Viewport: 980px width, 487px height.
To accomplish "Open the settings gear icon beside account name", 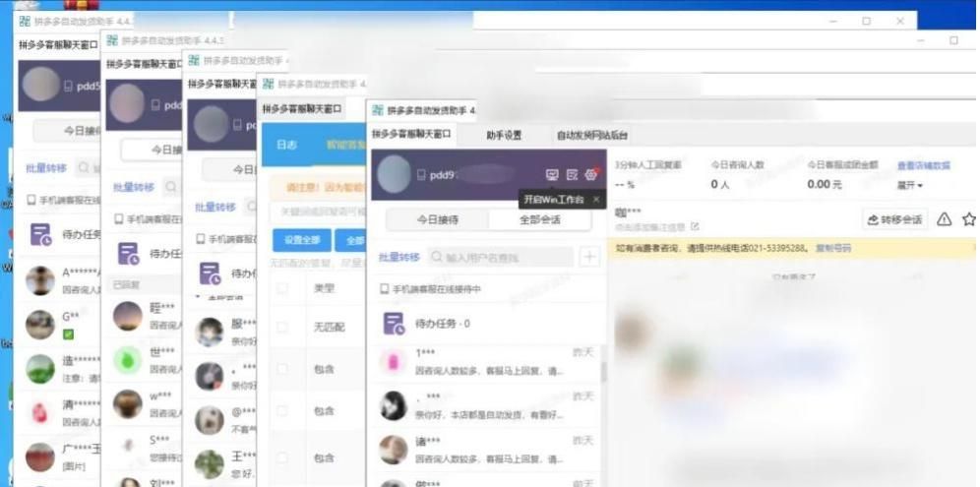I will [591, 175].
